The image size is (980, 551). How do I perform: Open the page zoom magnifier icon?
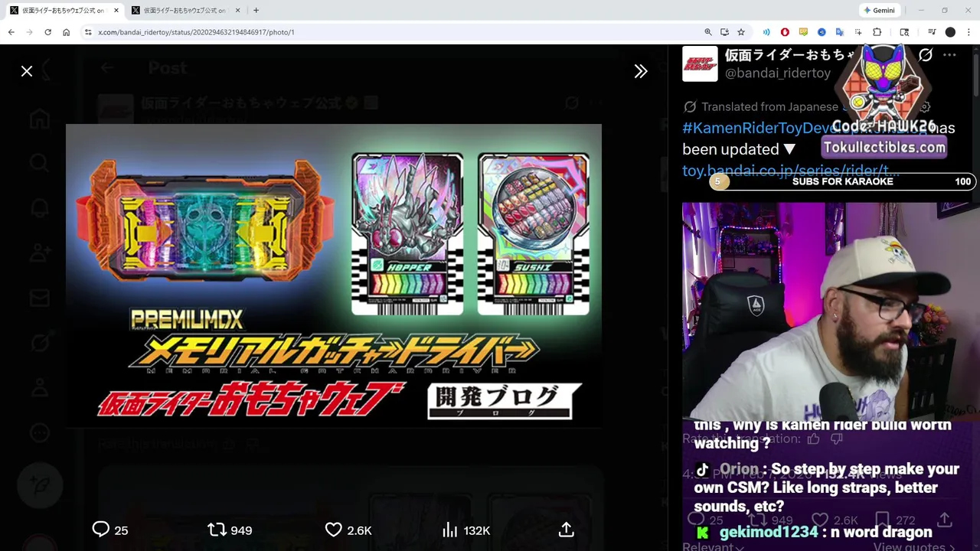click(x=708, y=32)
